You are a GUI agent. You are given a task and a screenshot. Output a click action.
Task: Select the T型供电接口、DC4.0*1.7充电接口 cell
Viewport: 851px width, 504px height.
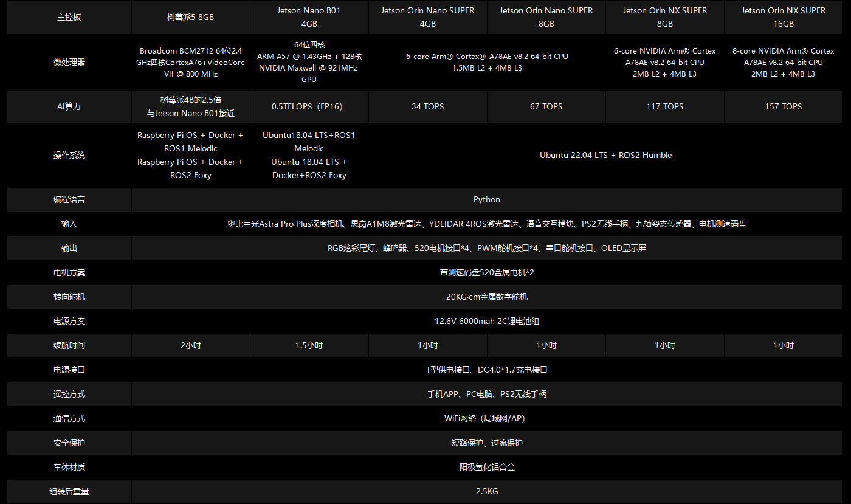coord(487,370)
